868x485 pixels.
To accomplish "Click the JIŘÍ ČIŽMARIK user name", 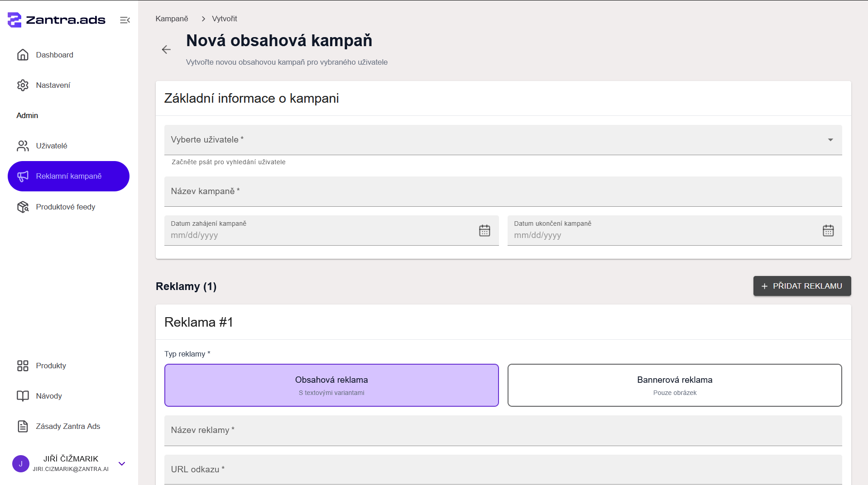I will click(x=71, y=459).
